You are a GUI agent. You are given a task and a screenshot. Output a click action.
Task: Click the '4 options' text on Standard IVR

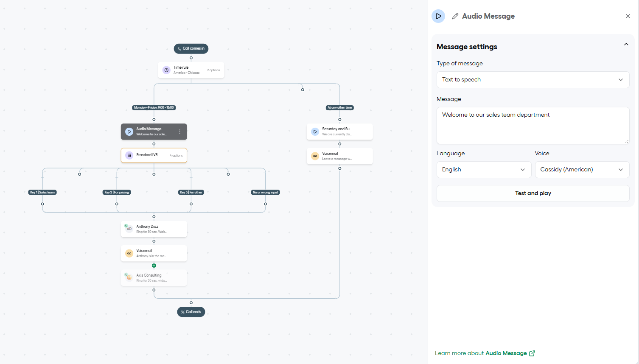[x=177, y=156]
